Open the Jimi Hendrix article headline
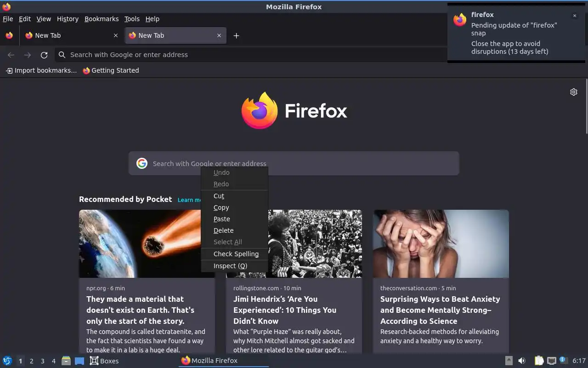The width and height of the screenshot is (588, 368). coord(285,310)
